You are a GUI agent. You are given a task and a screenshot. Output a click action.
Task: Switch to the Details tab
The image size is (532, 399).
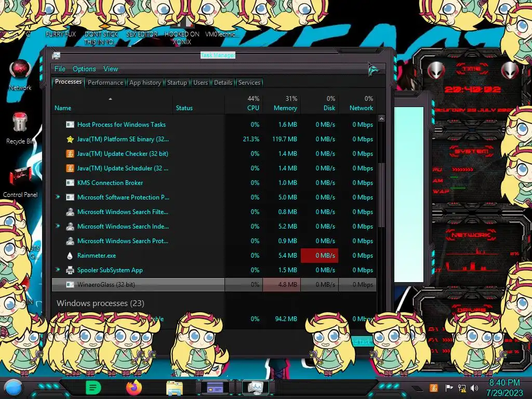tap(223, 83)
